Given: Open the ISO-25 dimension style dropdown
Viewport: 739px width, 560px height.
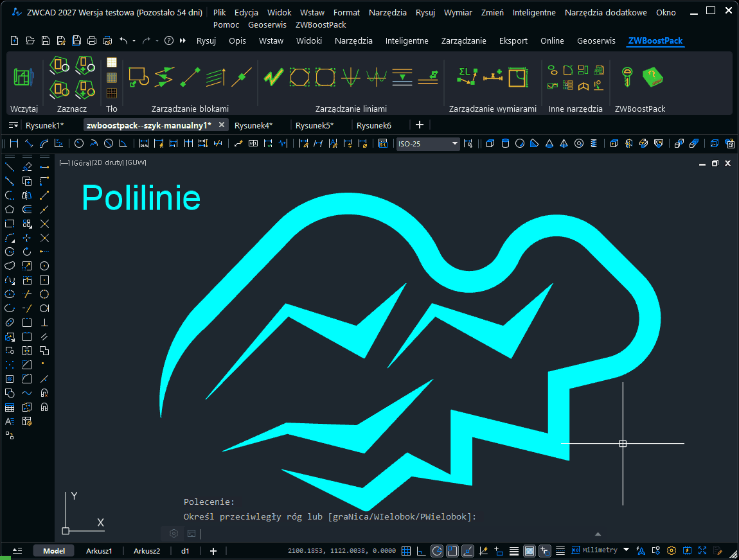Looking at the screenshot, I should [x=454, y=144].
